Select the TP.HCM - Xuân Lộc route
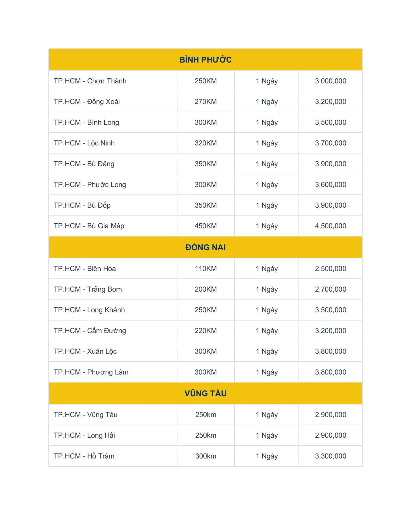The width and height of the screenshot is (411, 532). click(85, 351)
